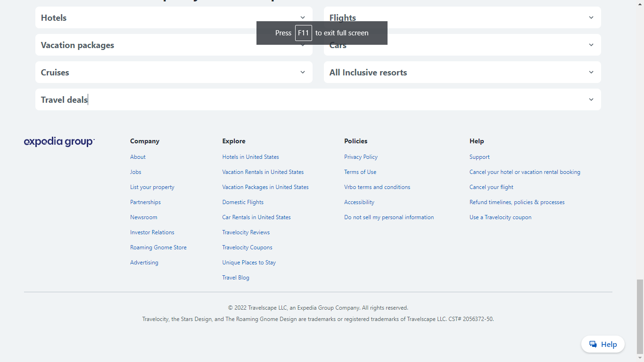Open Hotels in United States link

[250, 157]
